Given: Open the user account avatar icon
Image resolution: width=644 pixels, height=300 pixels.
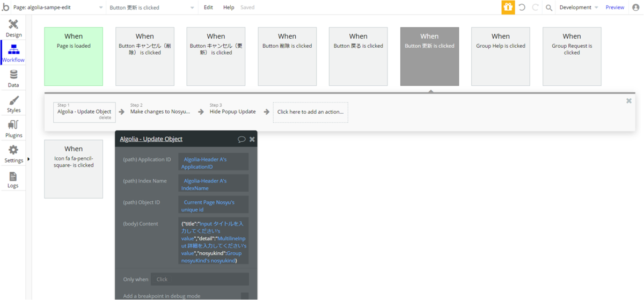Looking at the screenshot, I should 636,8.
